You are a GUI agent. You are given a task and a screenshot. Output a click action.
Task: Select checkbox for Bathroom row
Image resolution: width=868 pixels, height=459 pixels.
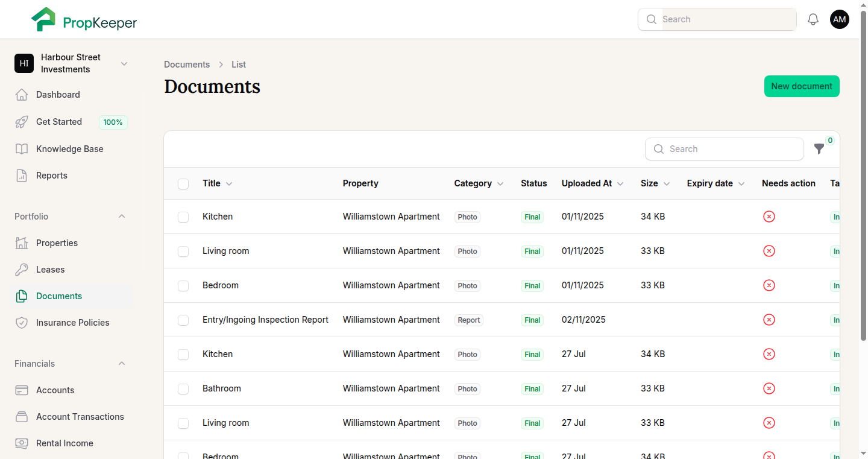click(x=183, y=389)
